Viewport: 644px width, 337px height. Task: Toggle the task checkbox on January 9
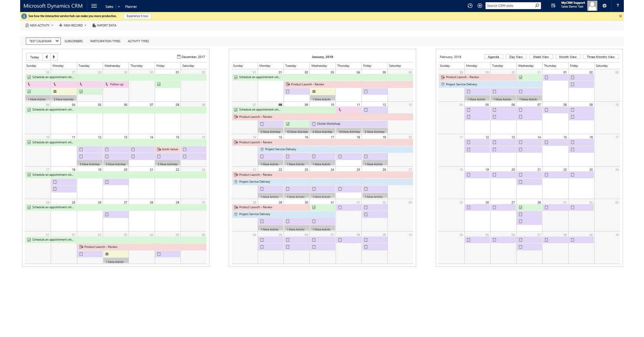288,124
